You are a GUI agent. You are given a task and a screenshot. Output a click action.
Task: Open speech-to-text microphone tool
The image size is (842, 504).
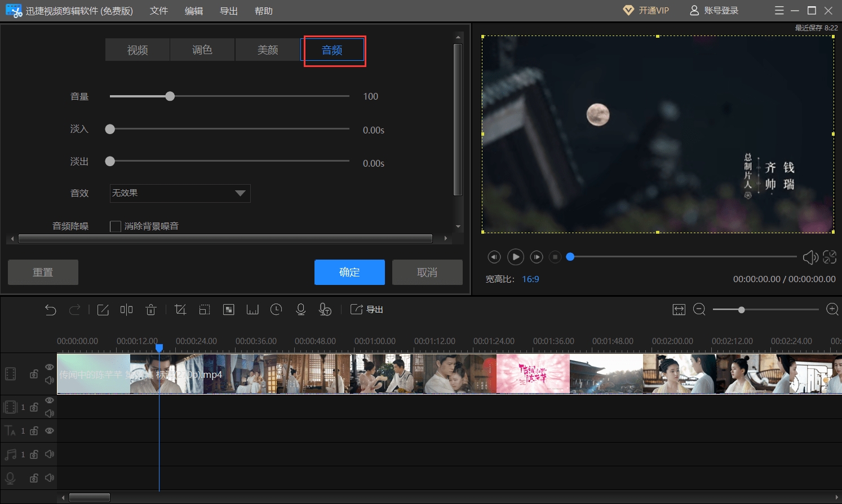pos(325,310)
